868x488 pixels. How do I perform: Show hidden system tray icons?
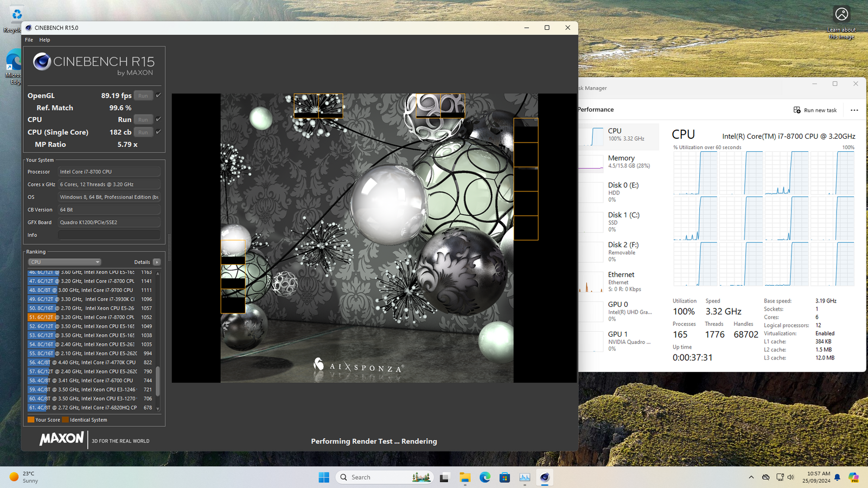[x=751, y=477]
